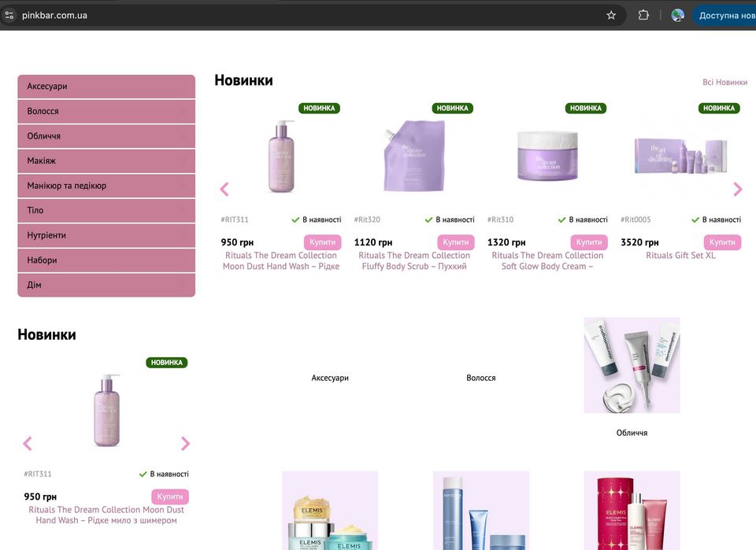Open the Аксесуари category tile label
Screen dimensions: 756x550
click(x=330, y=378)
